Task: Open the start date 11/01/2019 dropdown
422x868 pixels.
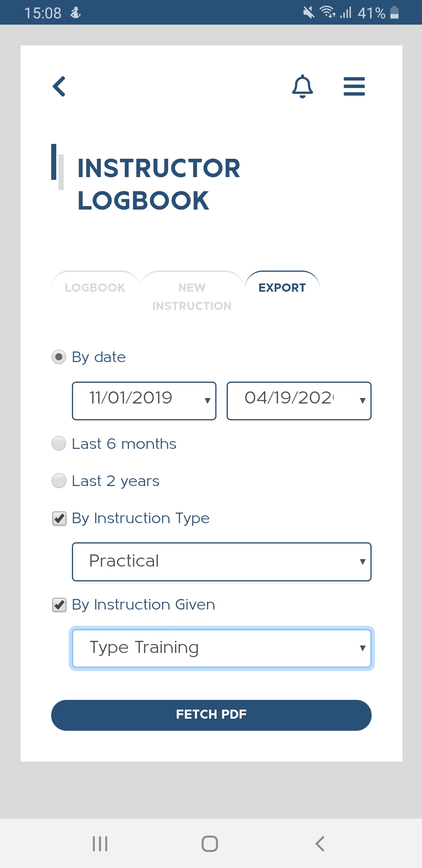Action: [144, 401]
